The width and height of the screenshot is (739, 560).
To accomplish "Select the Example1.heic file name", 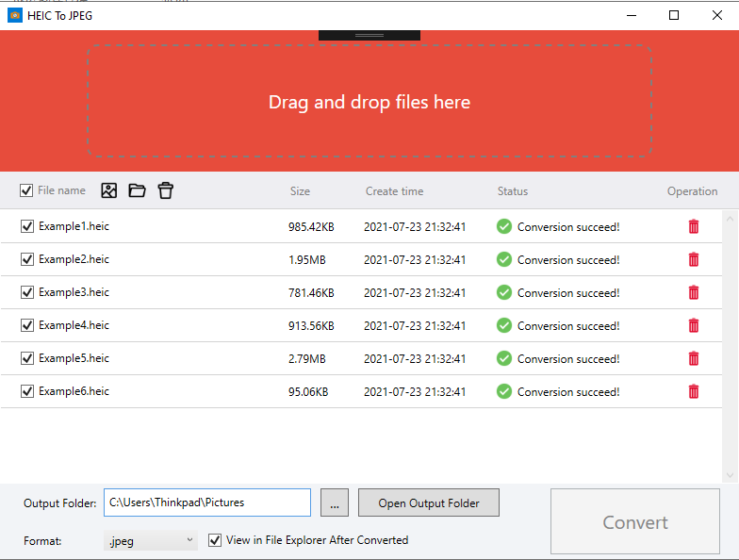I will click(74, 226).
